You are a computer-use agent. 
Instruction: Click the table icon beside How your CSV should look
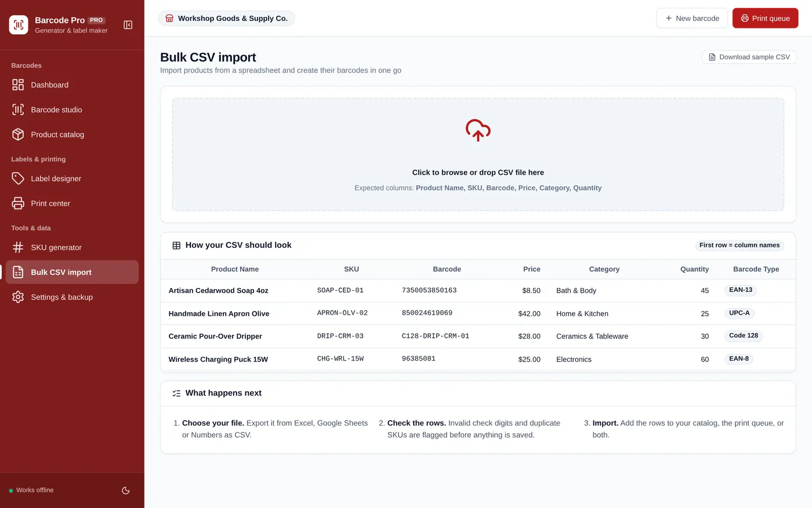point(176,246)
